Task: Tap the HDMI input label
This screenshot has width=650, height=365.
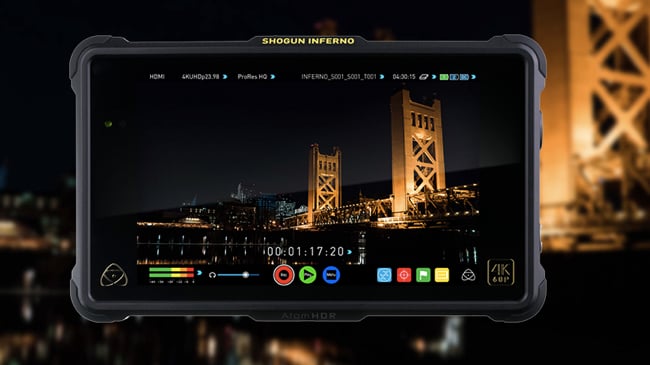Action: click(x=157, y=77)
